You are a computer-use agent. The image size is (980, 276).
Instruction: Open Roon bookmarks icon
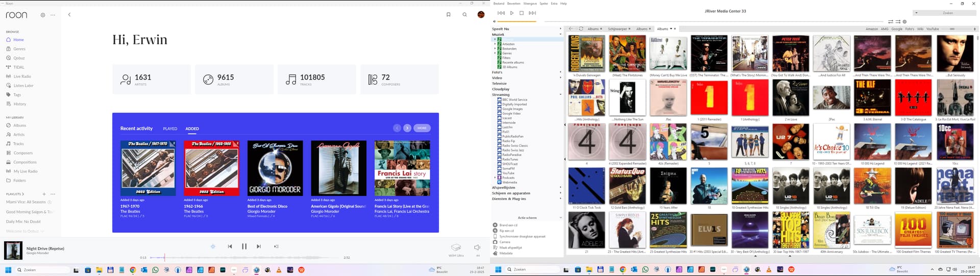[449, 15]
